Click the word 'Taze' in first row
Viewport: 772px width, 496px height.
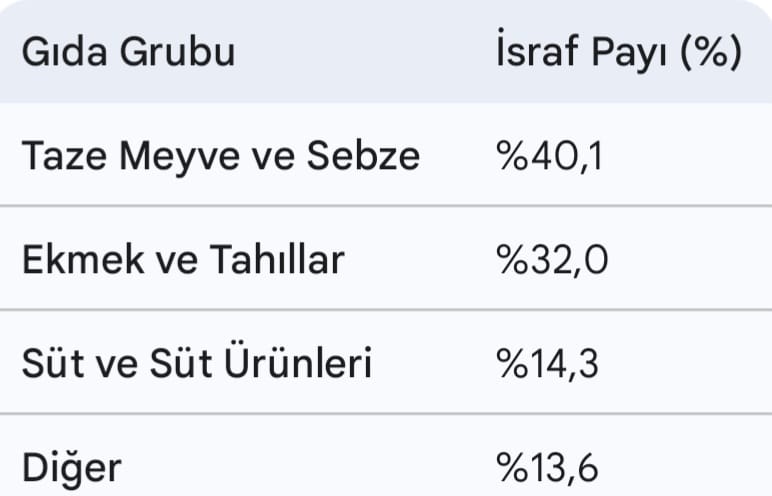pyautogui.click(x=64, y=156)
